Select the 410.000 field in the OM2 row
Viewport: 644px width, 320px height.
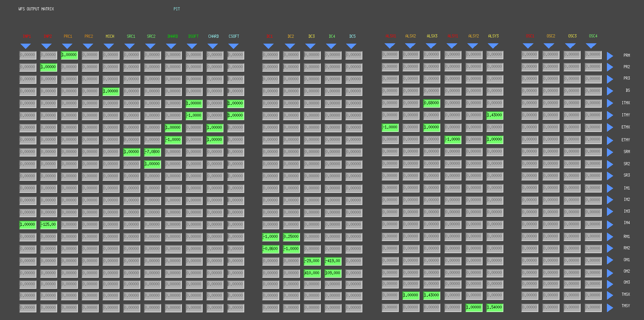[312, 273]
